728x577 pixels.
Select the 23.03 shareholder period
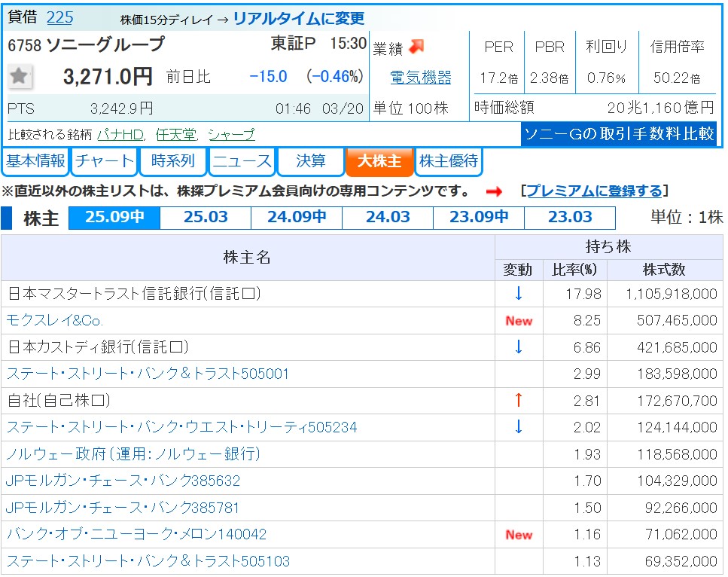tap(569, 218)
